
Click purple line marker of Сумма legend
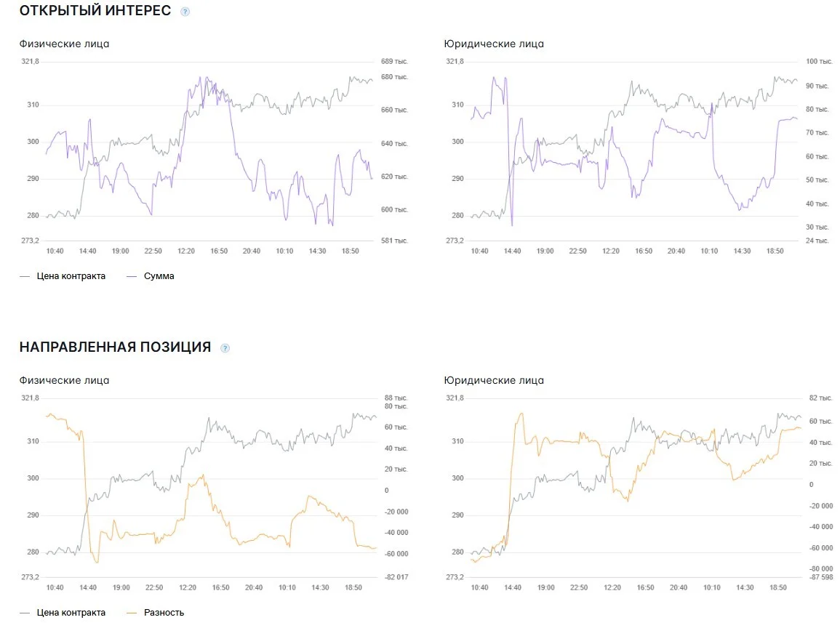pyautogui.click(x=132, y=276)
